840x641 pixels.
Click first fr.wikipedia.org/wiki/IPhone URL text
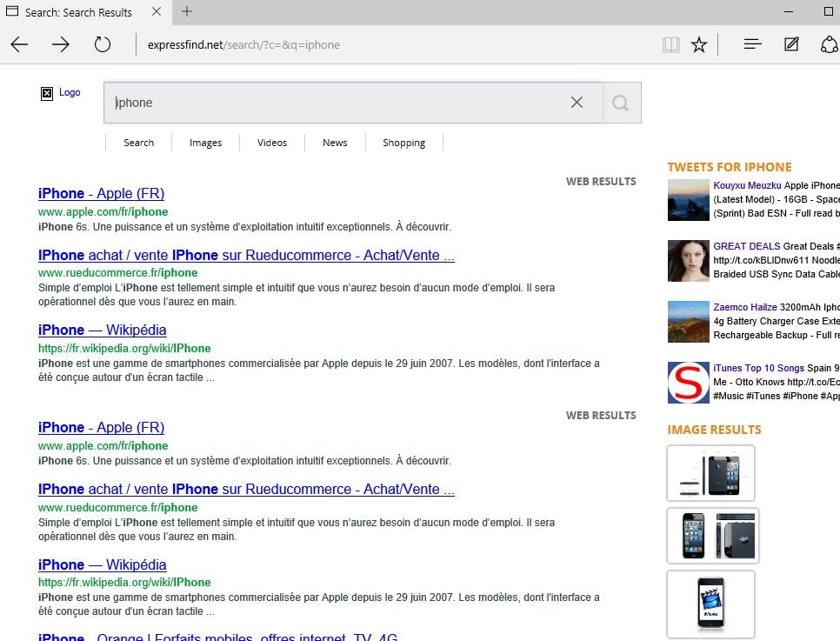[124, 349]
